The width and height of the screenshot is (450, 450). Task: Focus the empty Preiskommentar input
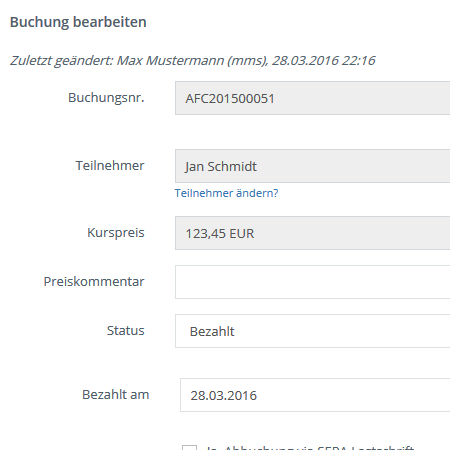(313, 282)
